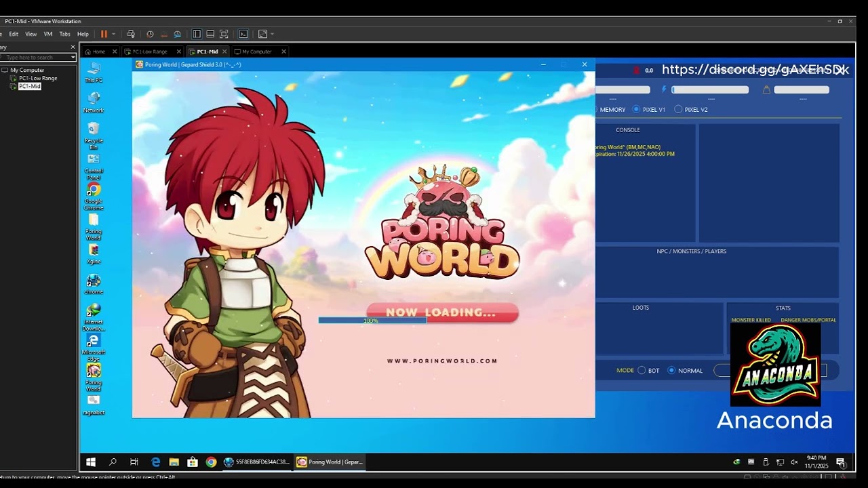This screenshot has height=488, width=868.
Task: Open the Poring World folder icon
Action: pos(94,227)
